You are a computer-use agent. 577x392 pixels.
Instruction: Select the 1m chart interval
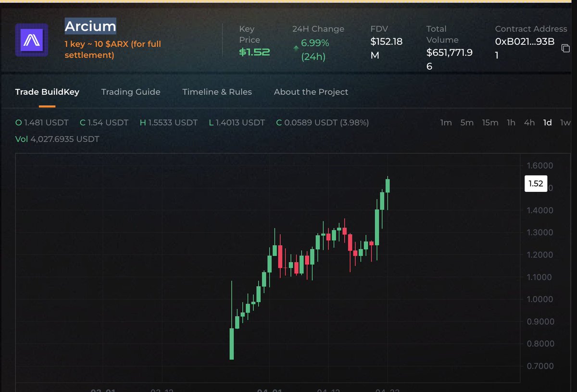pyautogui.click(x=446, y=123)
